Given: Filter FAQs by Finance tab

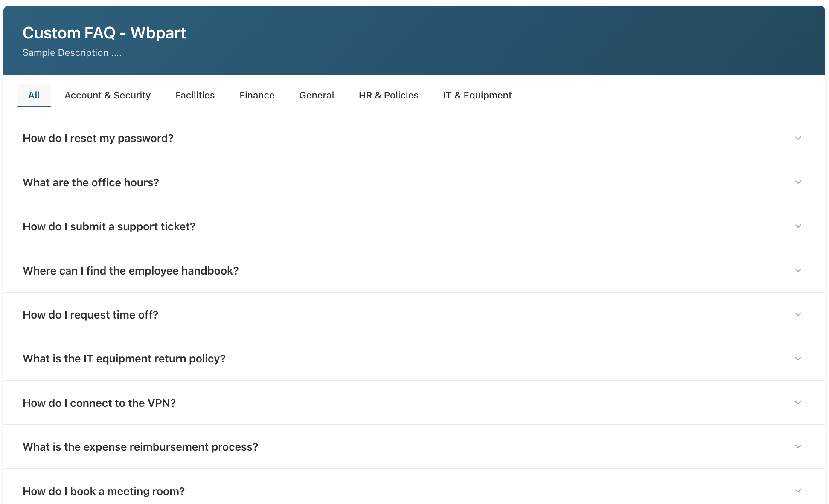Looking at the screenshot, I should (x=257, y=95).
